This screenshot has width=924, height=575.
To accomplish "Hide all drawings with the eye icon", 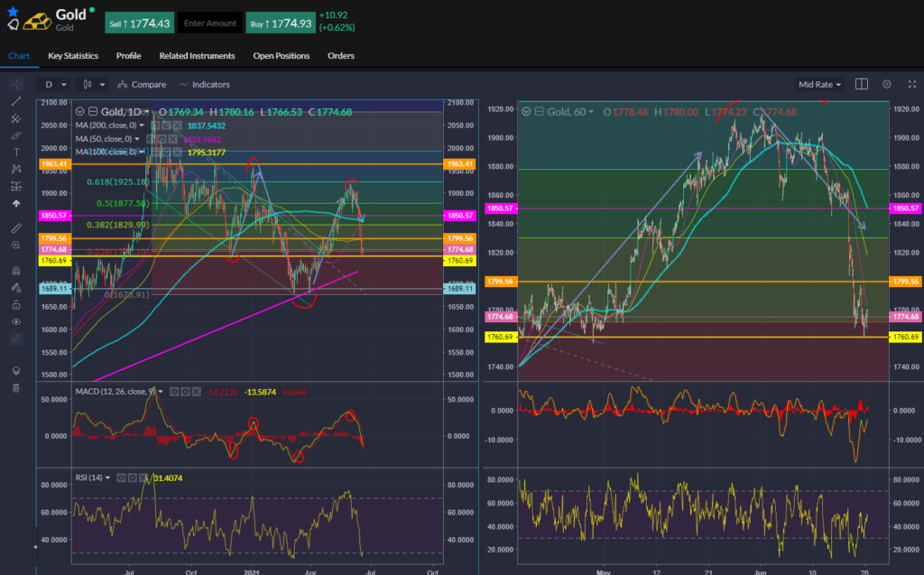I will [x=15, y=320].
